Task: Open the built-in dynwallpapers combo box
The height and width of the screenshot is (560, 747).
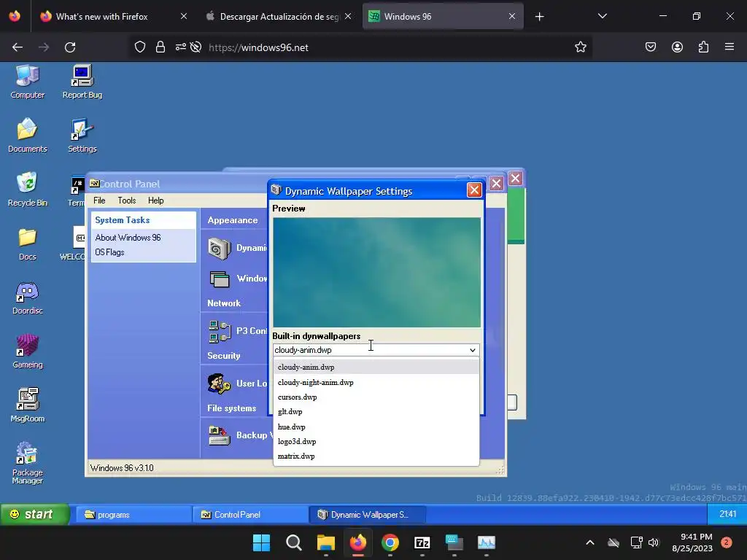Action: [x=376, y=350]
